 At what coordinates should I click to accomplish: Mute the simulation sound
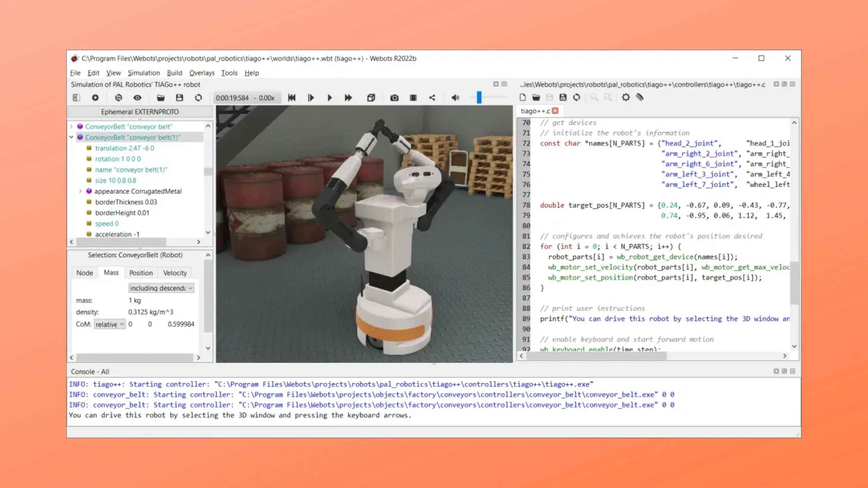tap(455, 98)
